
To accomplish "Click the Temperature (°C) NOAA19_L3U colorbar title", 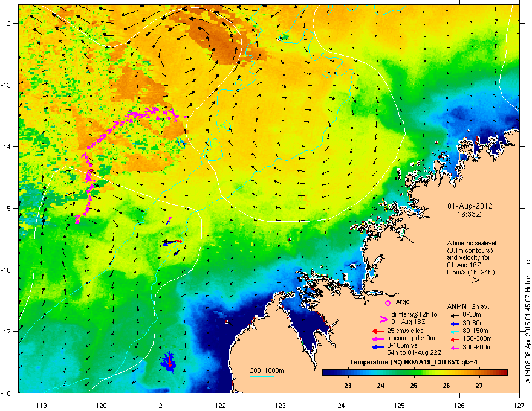I will click(414, 362).
